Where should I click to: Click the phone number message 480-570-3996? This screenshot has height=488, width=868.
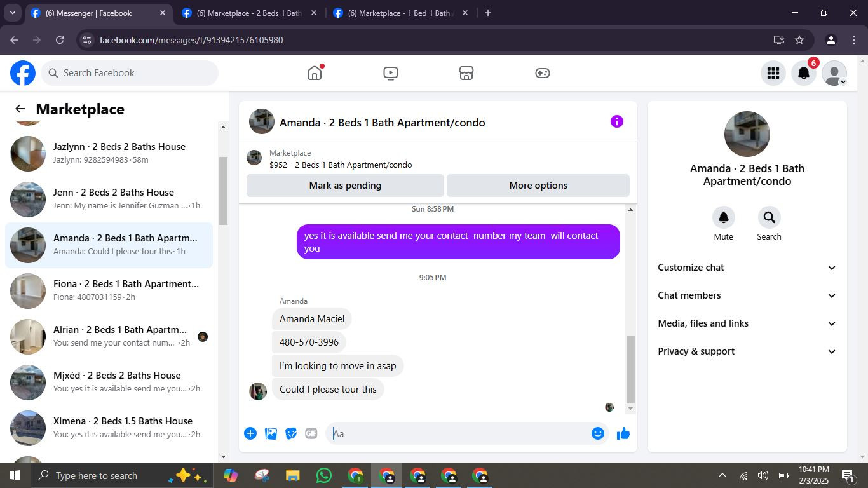309,342
